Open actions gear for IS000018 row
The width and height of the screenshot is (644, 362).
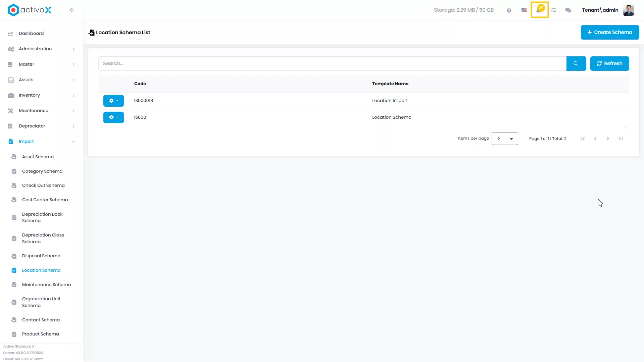coord(113,101)
